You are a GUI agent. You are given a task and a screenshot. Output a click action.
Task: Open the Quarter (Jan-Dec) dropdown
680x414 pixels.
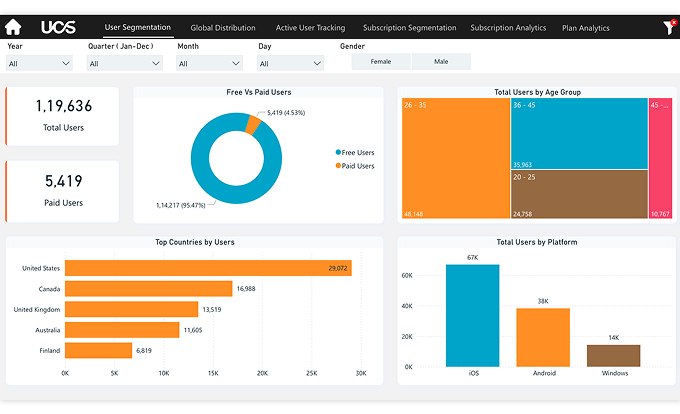click(x=124, y=63)
